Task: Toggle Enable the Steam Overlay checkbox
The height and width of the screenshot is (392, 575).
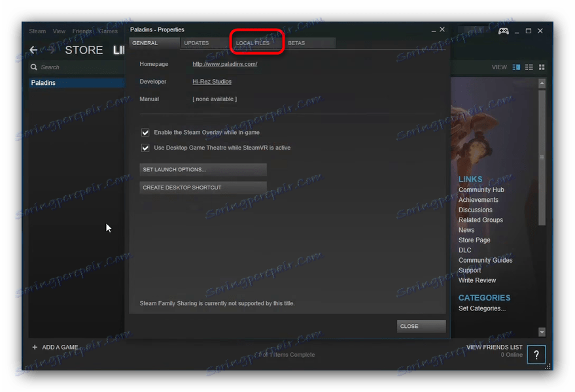Action: [x=145, y=132]
